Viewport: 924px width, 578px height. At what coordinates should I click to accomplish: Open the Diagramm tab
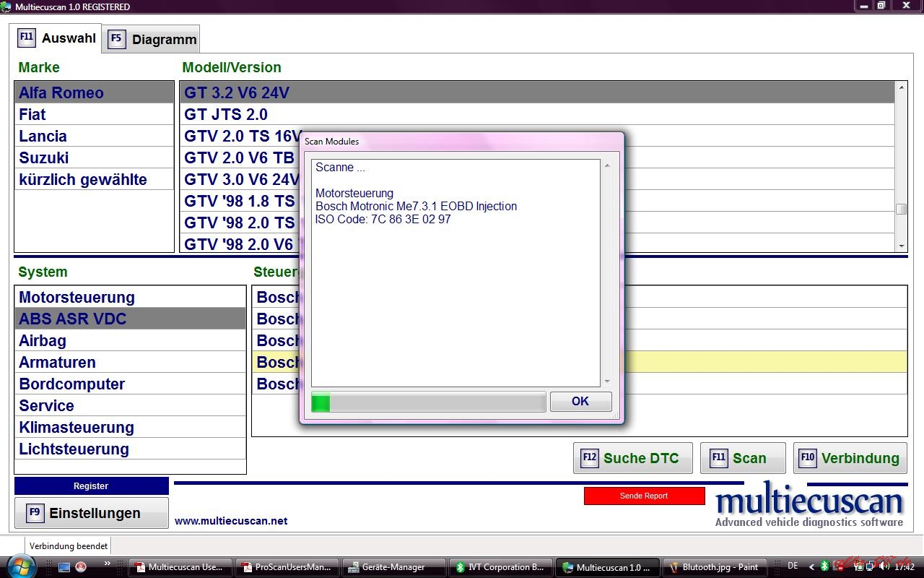pos(152,39)
